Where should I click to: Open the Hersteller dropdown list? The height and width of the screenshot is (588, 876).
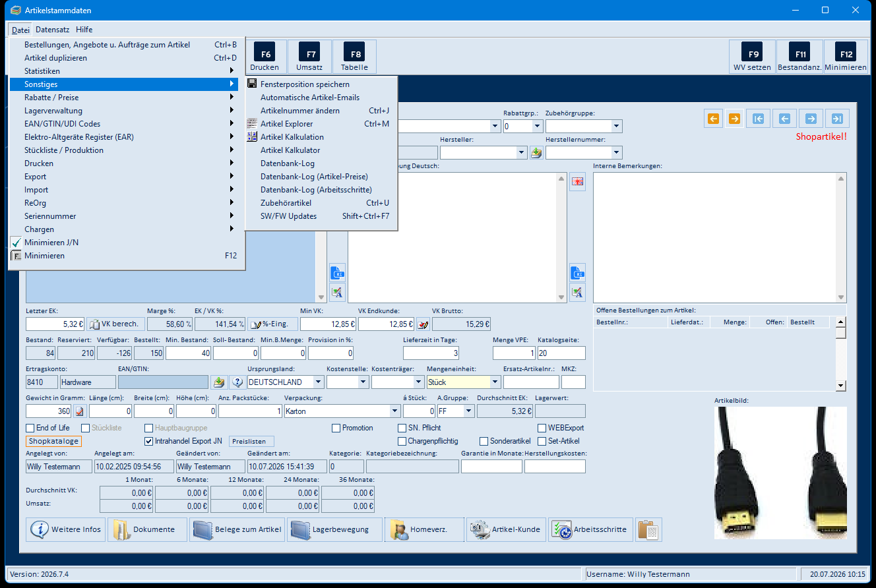[x=521, y=152]
